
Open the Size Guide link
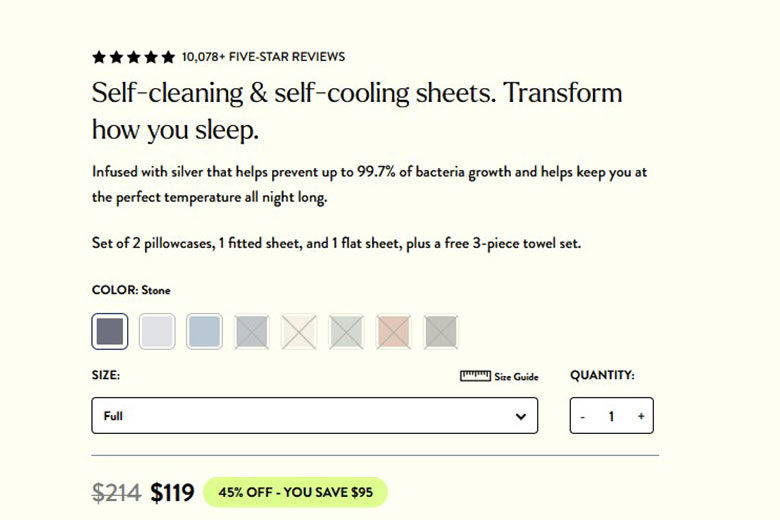516,377
